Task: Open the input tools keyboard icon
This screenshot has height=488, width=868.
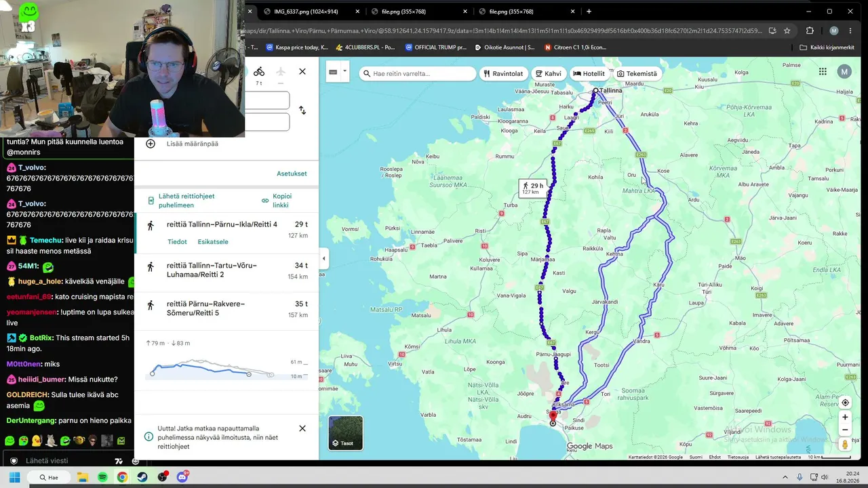Action: coord(333,72)
